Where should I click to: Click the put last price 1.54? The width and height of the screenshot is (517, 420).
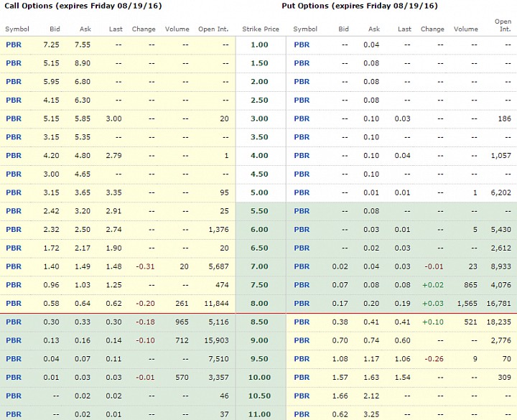tap(403, 377)
